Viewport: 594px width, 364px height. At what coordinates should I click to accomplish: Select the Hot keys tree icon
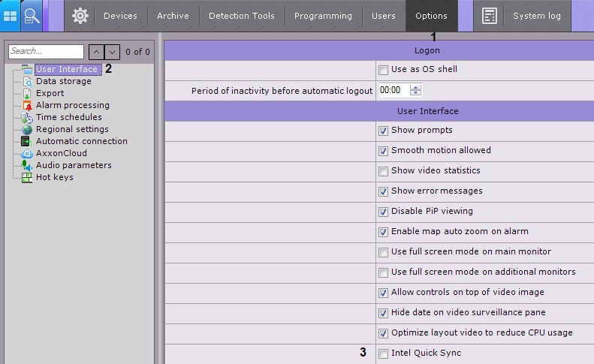28,177
